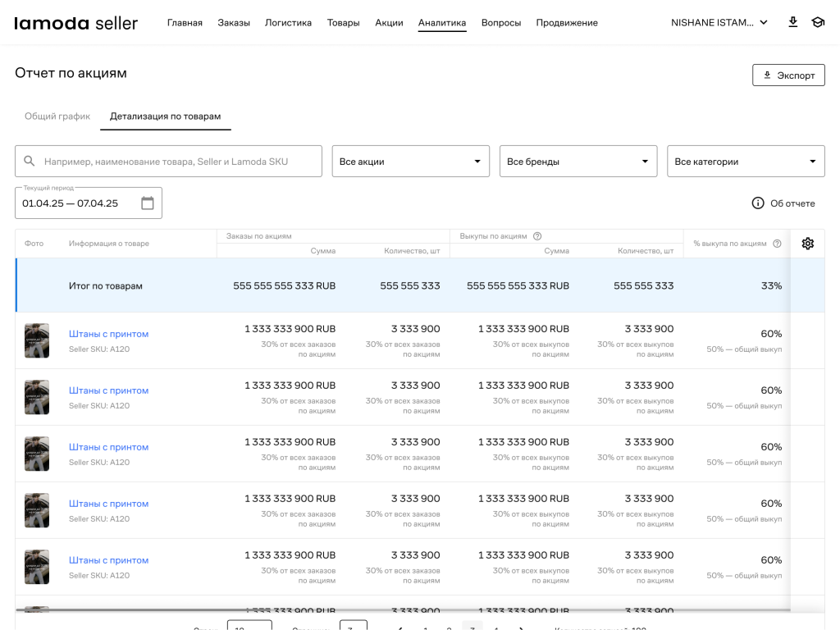Click the table's horizontal scrollbar
Image resolution: width=840 pixels, height=630 pixels.
tap(402, 610)
